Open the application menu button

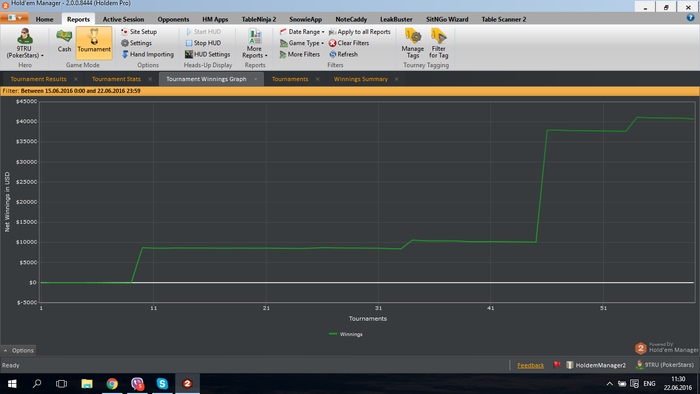15,17
